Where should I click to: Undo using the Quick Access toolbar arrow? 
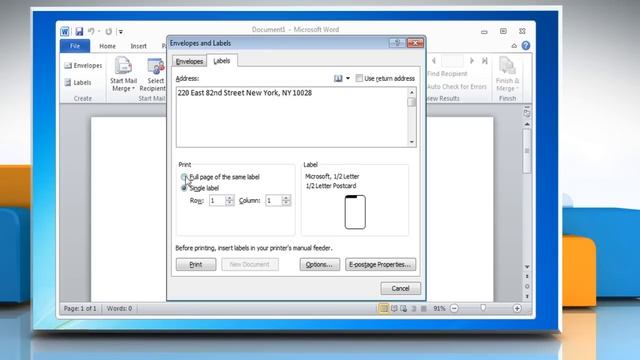pos(91,31)
